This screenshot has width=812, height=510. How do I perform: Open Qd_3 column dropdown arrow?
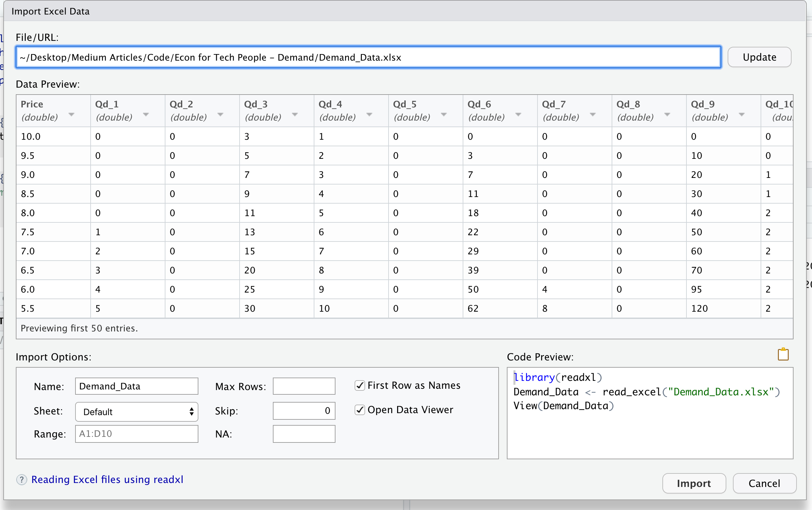[x=295, y=115]
